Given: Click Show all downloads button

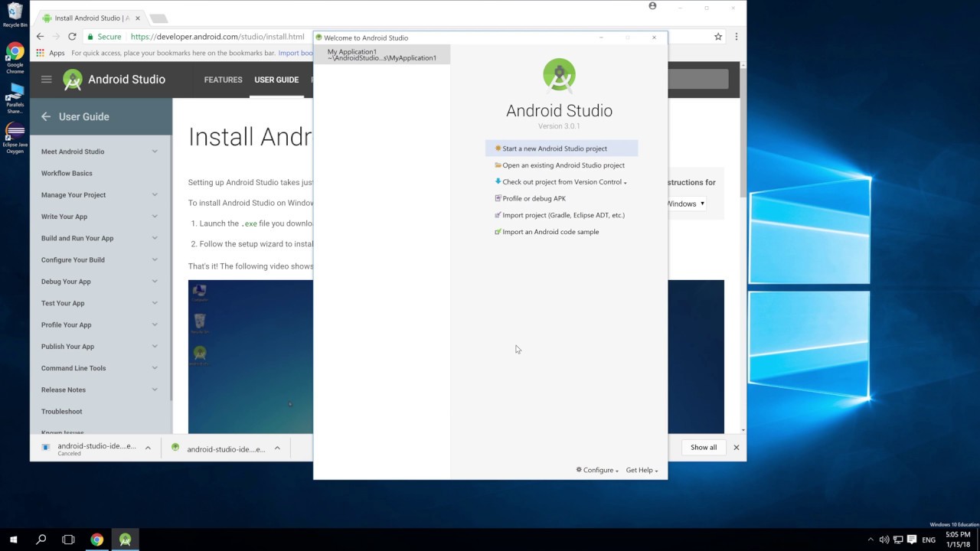Looking at the screenshot, I should tap(704, 448).
